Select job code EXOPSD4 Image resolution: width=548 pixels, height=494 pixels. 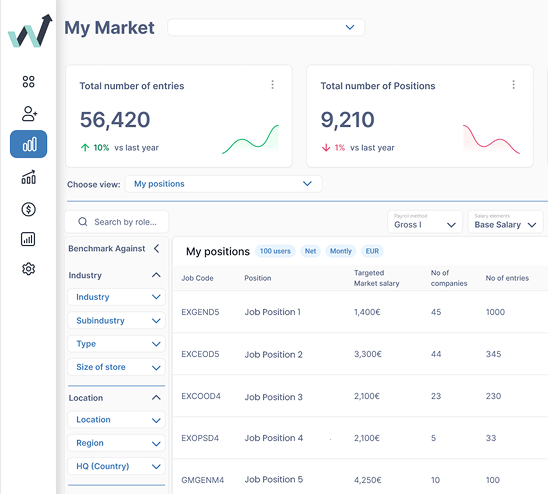coord(200,438)
